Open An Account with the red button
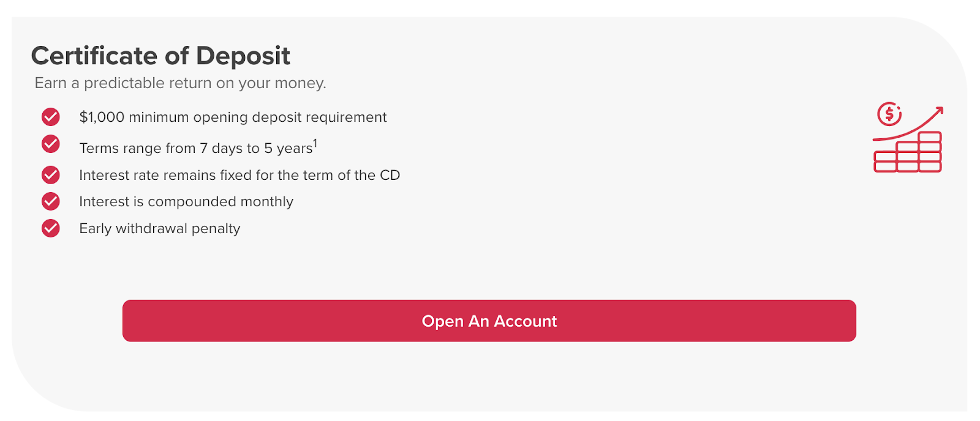Image resolution: width=980 pixels, height=421 pixels. click(489, 321)
